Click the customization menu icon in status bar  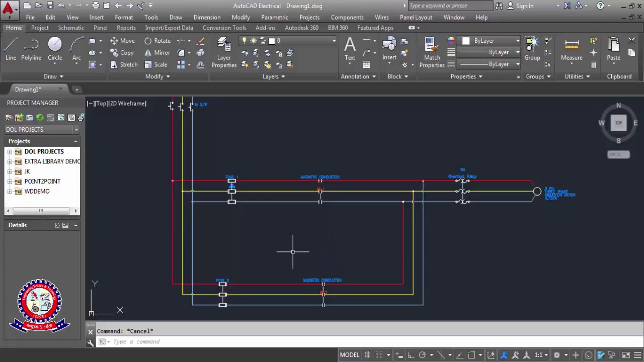[x=637, y=355]
